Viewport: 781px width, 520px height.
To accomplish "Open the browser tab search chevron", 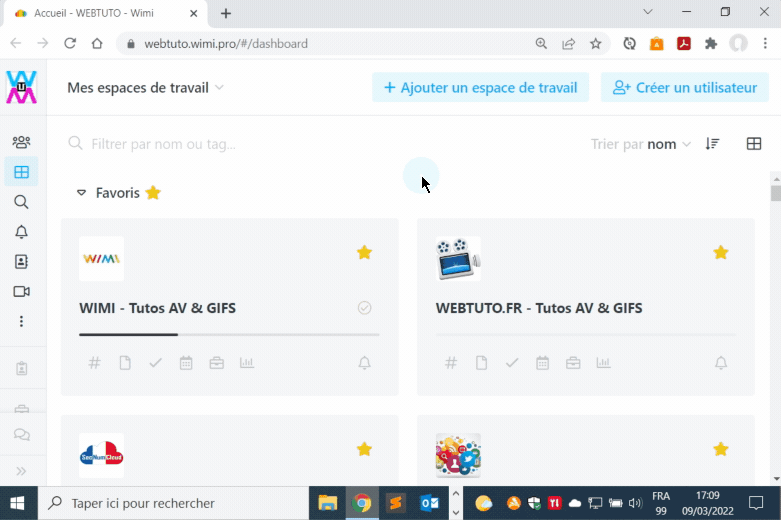I will (648, 12).
